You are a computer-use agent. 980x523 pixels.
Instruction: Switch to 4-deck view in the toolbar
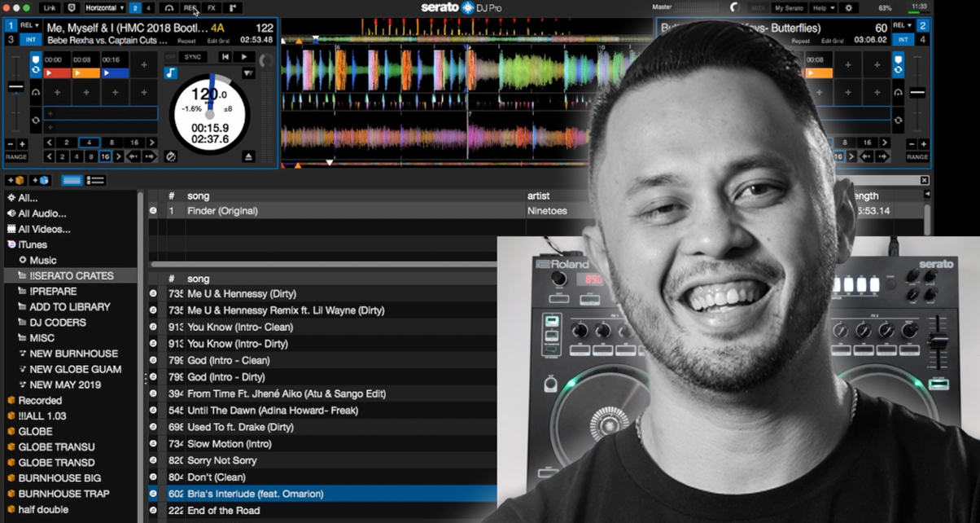[x=149, y=7]
